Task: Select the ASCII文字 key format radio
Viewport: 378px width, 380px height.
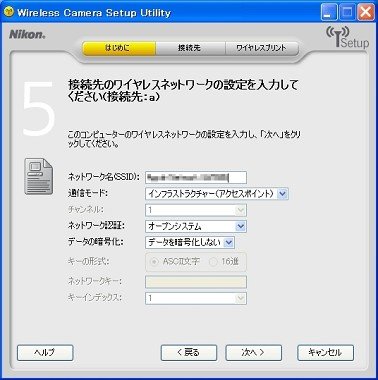Action: 154,262
